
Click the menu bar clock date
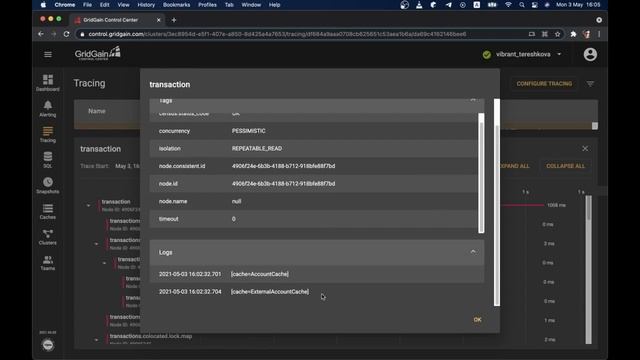[x=578, y=5]
